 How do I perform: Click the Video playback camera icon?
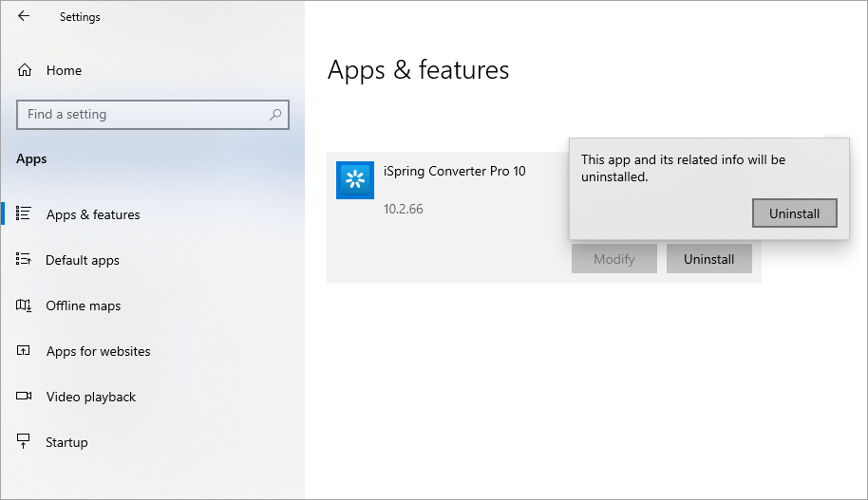point(23,396)
